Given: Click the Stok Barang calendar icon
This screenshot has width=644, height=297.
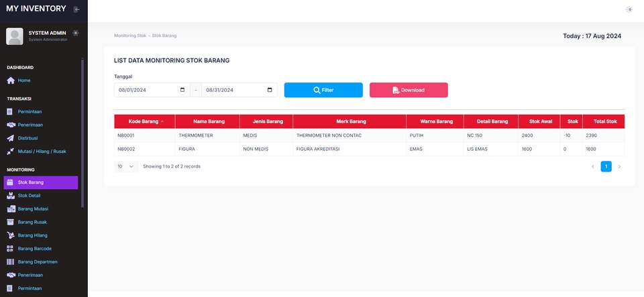Looking at the screenshot, I should point(10,182).
